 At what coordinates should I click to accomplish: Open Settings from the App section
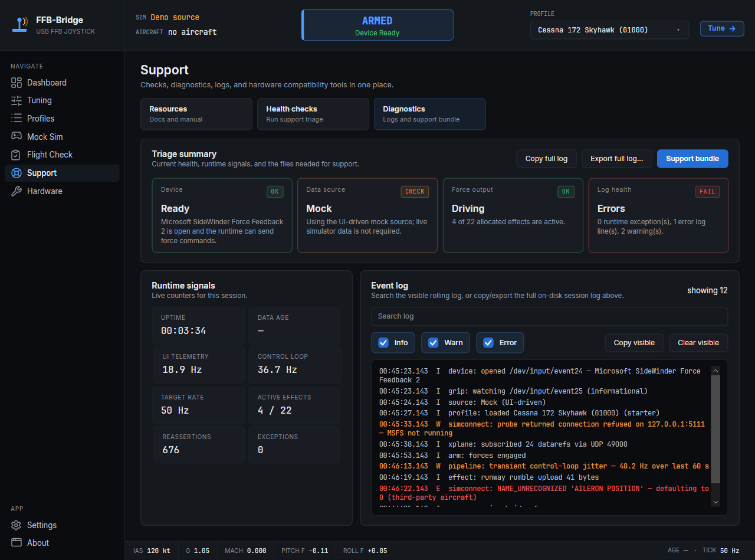[62, 525]
